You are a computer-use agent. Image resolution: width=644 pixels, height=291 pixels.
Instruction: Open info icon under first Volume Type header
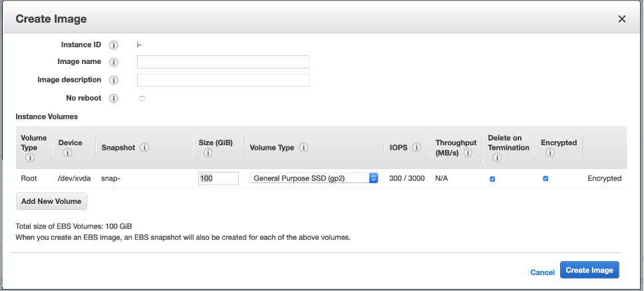click(31, 157)
